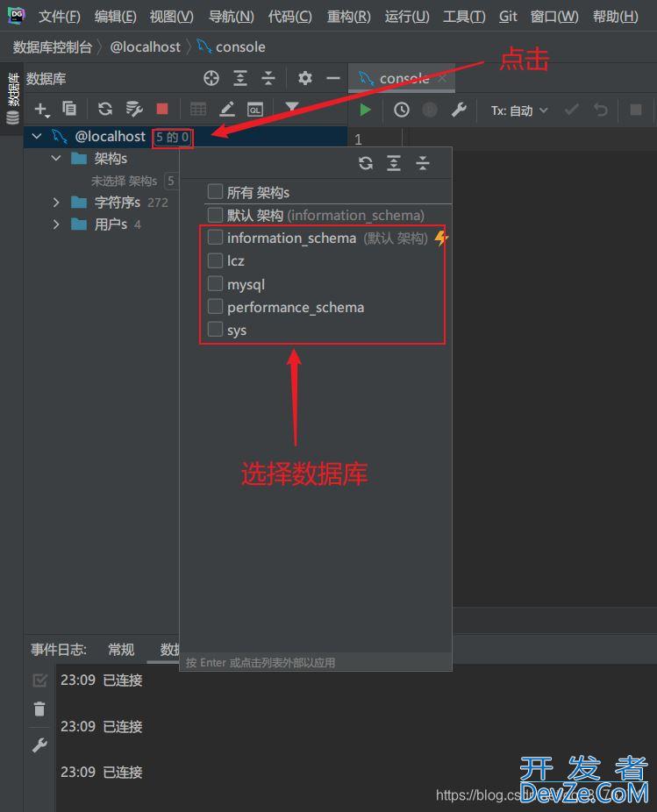Image resolution: width=657 pixels, height=812 pixels.
Task: Collapse the @localhost tree node
Action: [37, 136]
